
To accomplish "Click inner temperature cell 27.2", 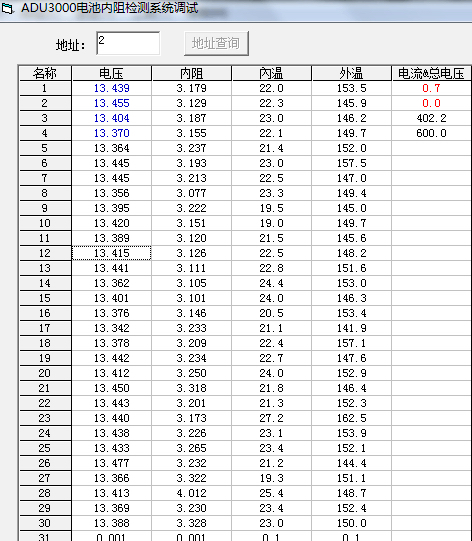I will (x=272, y=418).
